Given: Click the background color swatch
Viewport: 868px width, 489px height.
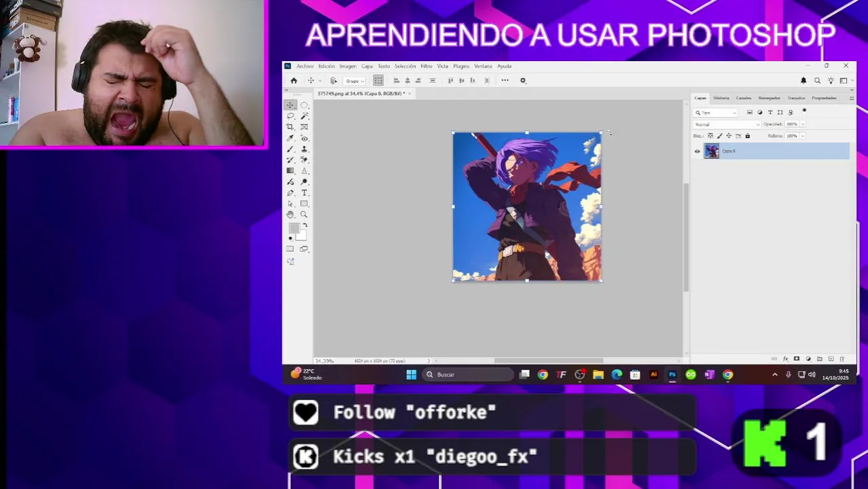Looking at the screenshot, I should tap(301, 235).
